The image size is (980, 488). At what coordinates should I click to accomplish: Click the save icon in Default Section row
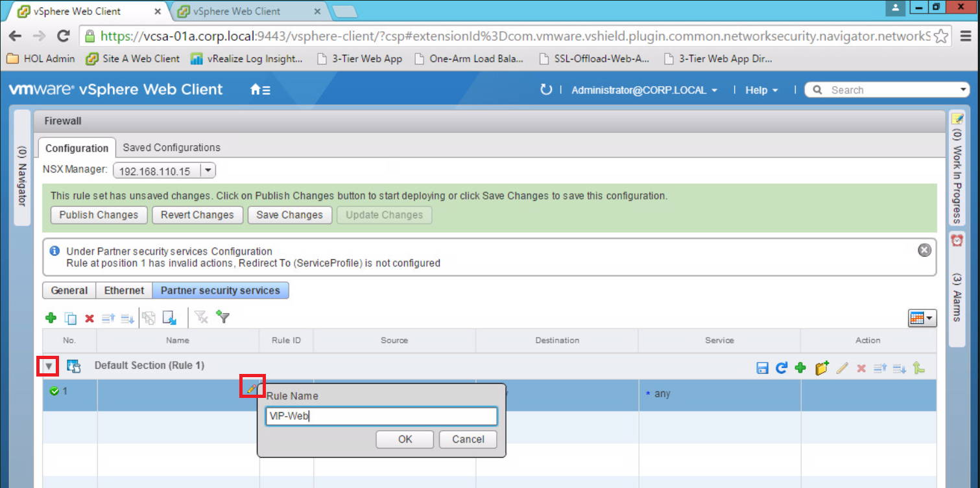(x=763, y=368)
